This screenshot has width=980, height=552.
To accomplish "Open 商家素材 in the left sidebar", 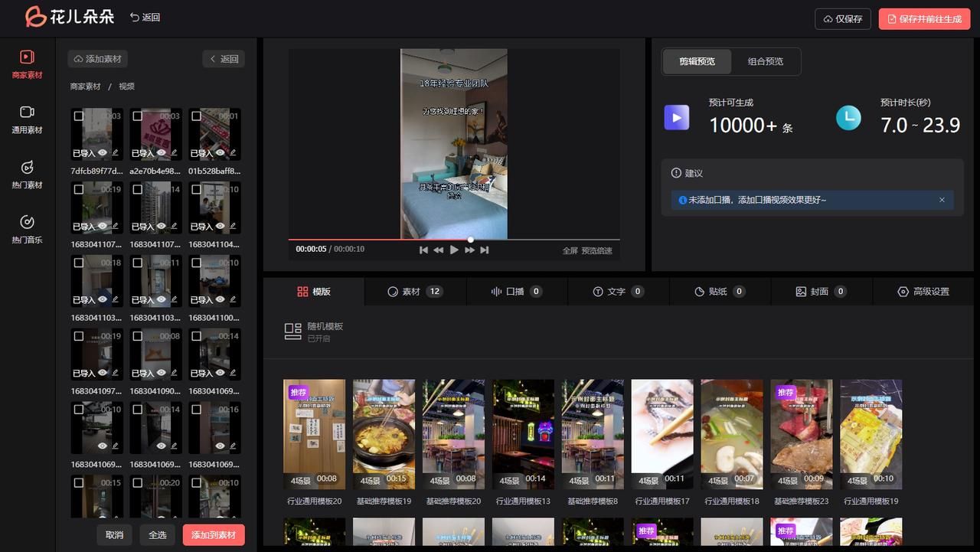I will click(27, 64).
